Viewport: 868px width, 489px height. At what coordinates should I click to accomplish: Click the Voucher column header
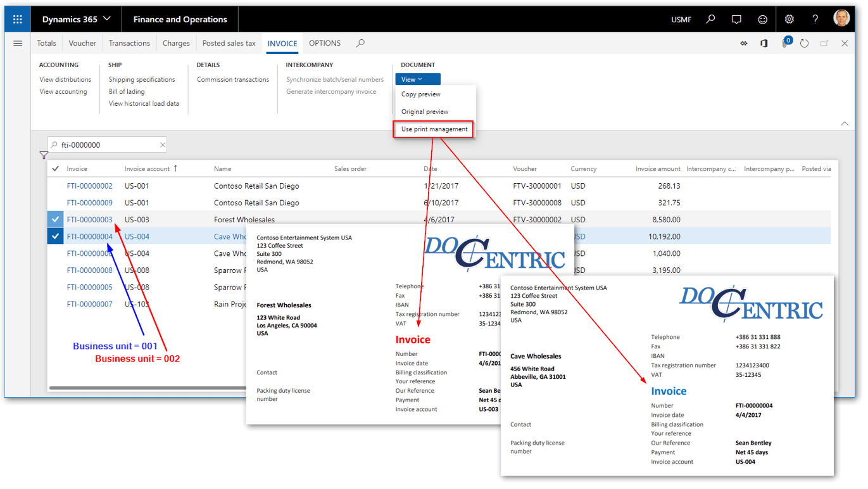click(x=525, y=168)
